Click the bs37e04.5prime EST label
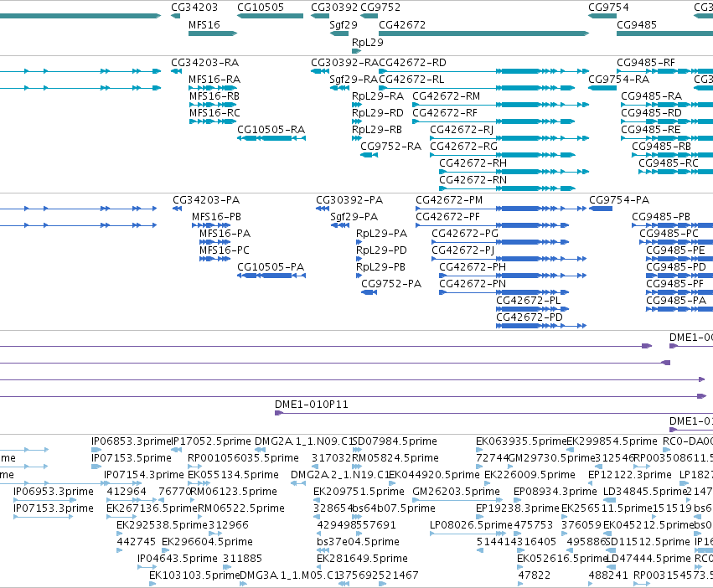The width and height of the screenshot is (713, 588). pos(358,542)
